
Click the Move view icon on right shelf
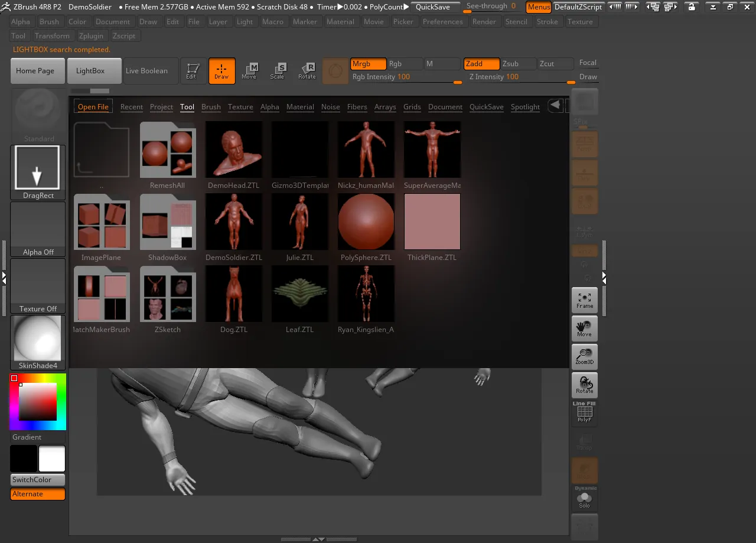pos(585,329)
